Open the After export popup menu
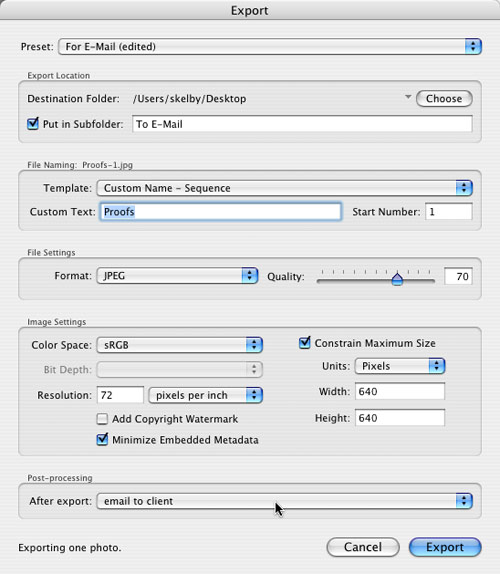Screen dimensions: 500x574 tap(284, 501)
